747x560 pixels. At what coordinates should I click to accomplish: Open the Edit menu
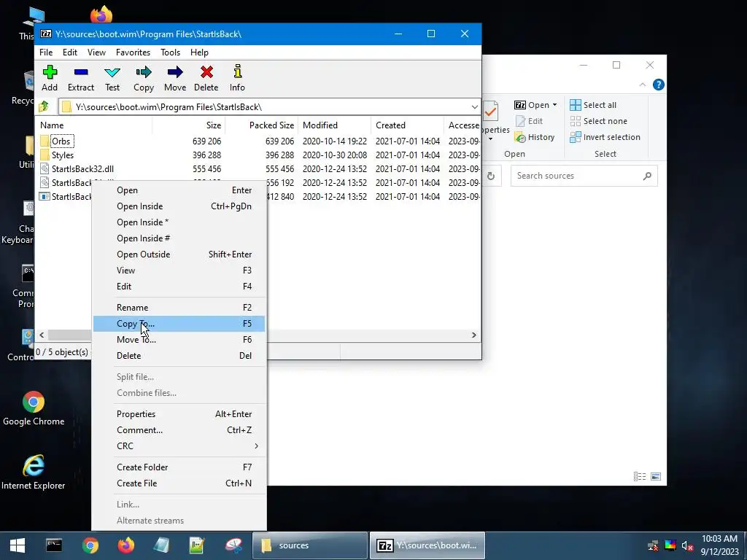click(70, 52)
